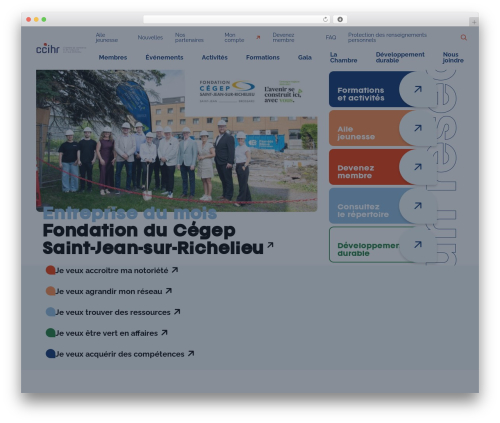Click the arrow after 'accroitre ma notoriété'
This screenshot has height=423, width=500.
coord(175,270)
